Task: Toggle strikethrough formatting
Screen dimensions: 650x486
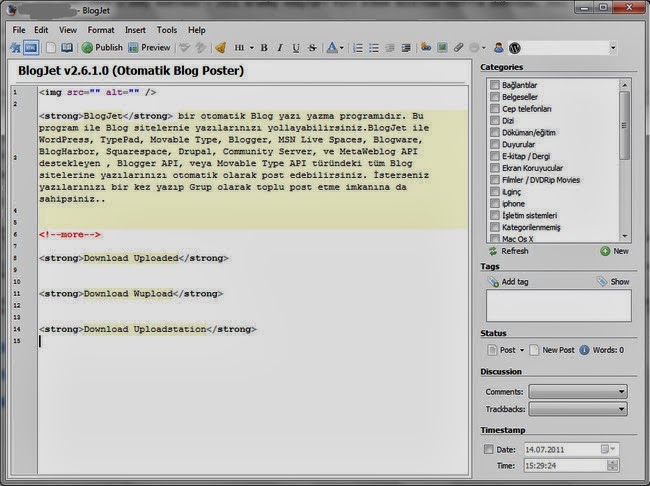Action: coord(312,48)
